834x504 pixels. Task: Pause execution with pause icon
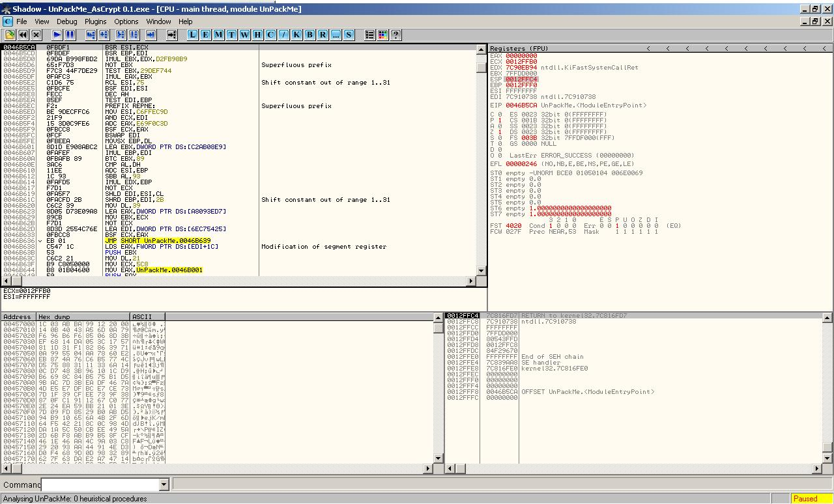click(70, 35)
